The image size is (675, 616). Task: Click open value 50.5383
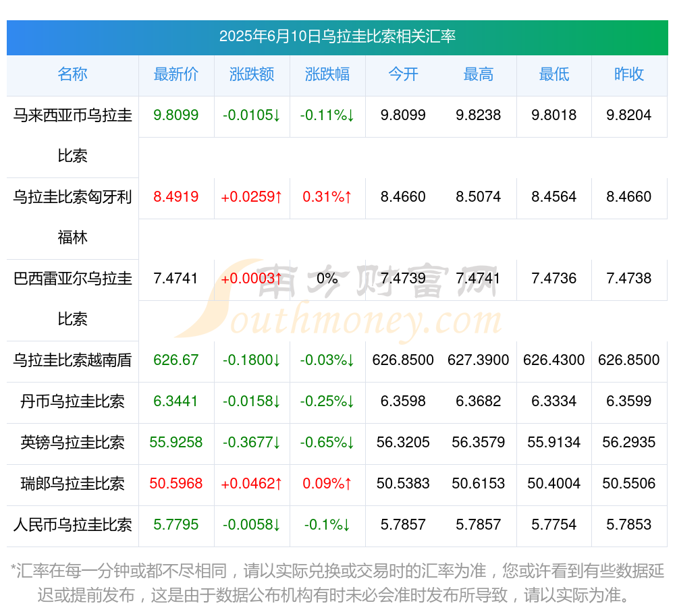click(403, 484)
